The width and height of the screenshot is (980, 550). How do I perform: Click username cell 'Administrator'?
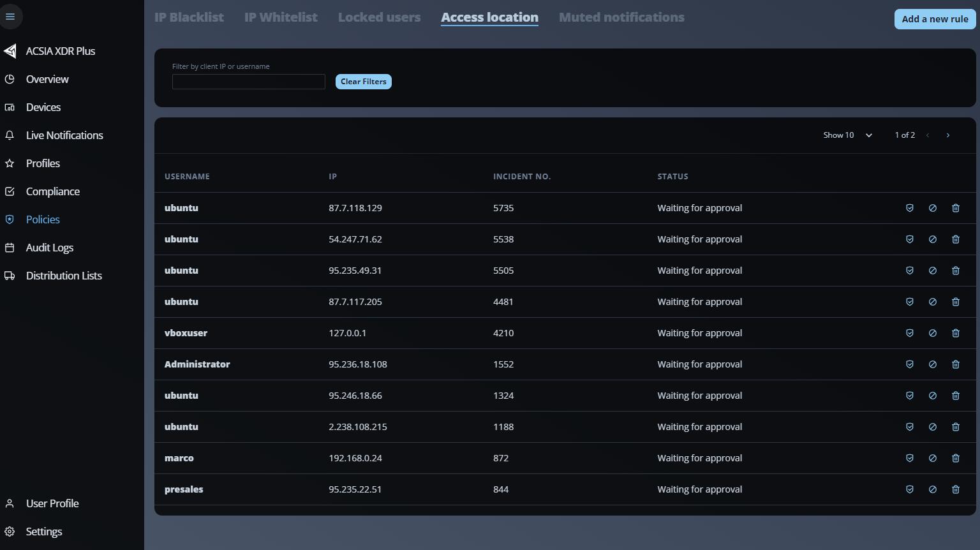(x=197, y=364)
